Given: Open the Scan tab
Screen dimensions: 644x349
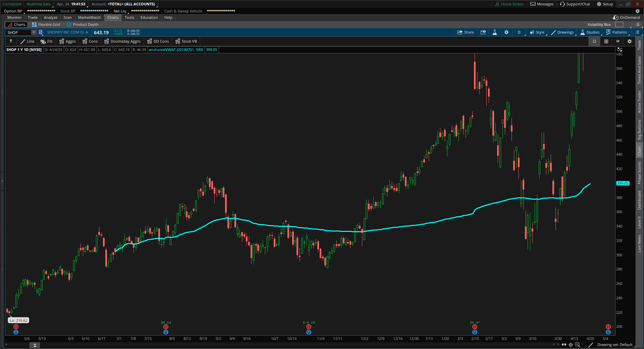Looking at the screenshot, I should click(x=68, y=17).
